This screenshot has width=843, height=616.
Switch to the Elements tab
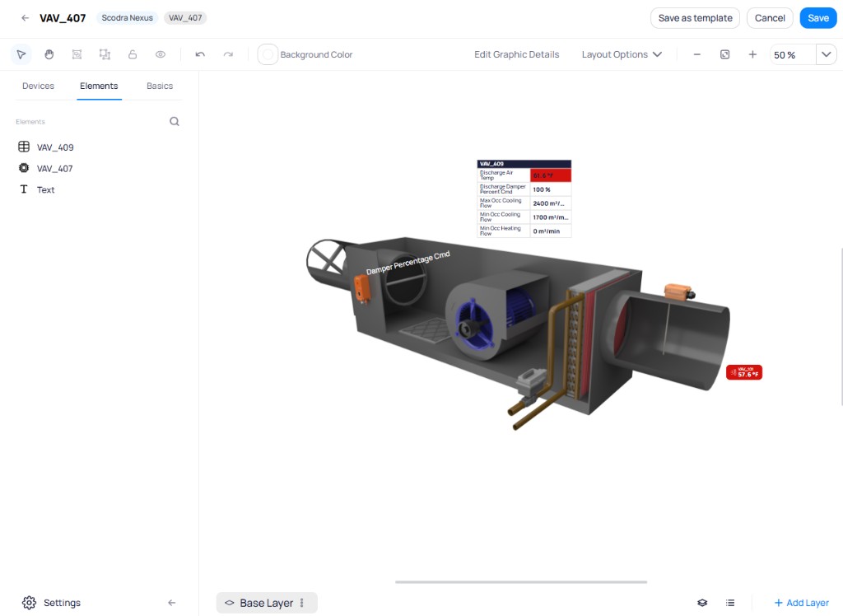point(99,86)
